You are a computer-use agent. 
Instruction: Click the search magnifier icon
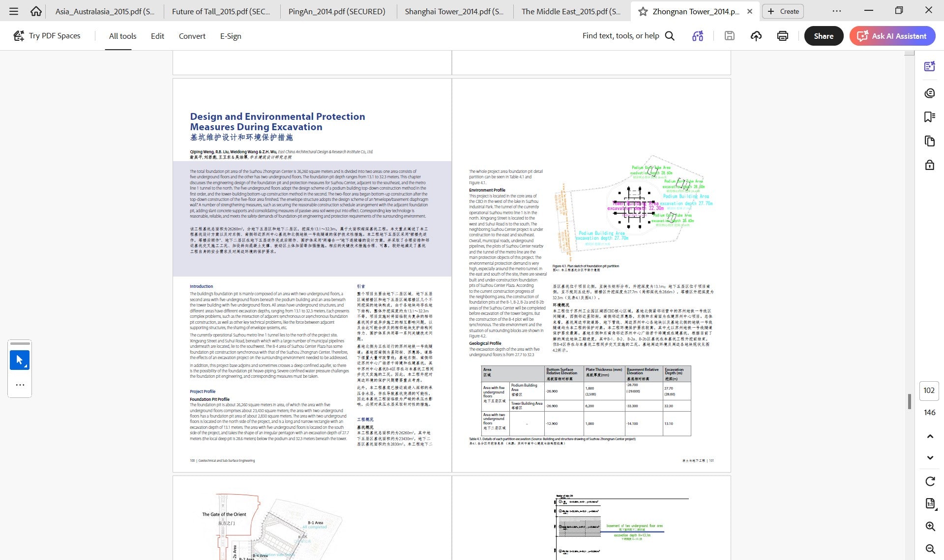[x=670, y=36]
